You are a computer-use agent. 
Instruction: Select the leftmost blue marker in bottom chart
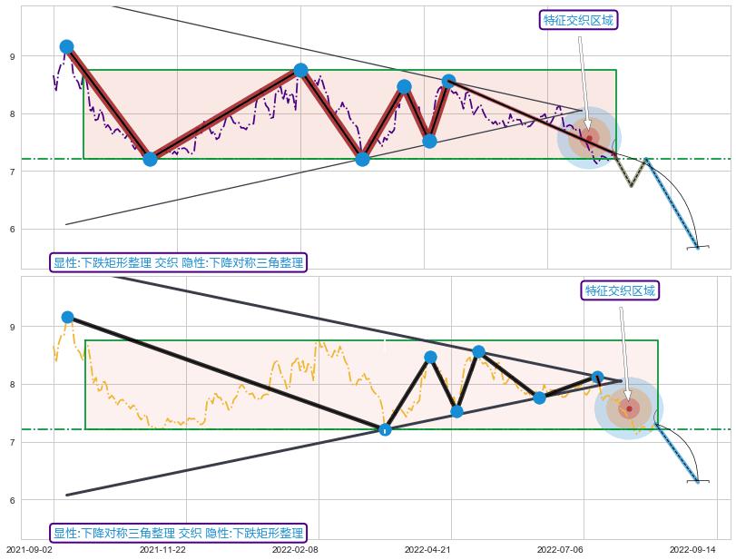pos(67,317)
